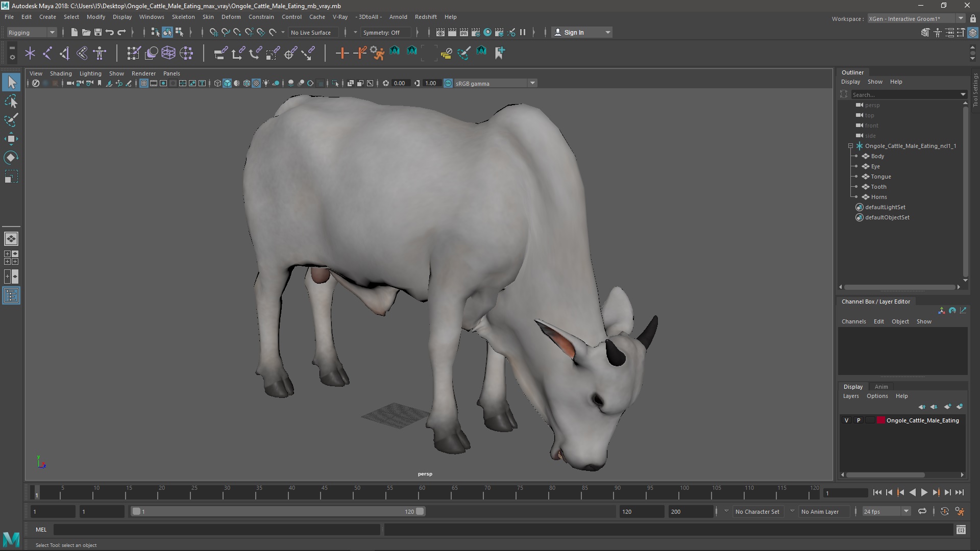Toggle the loop playback button
Screen dimensions: 980x551
pos(922,511)
